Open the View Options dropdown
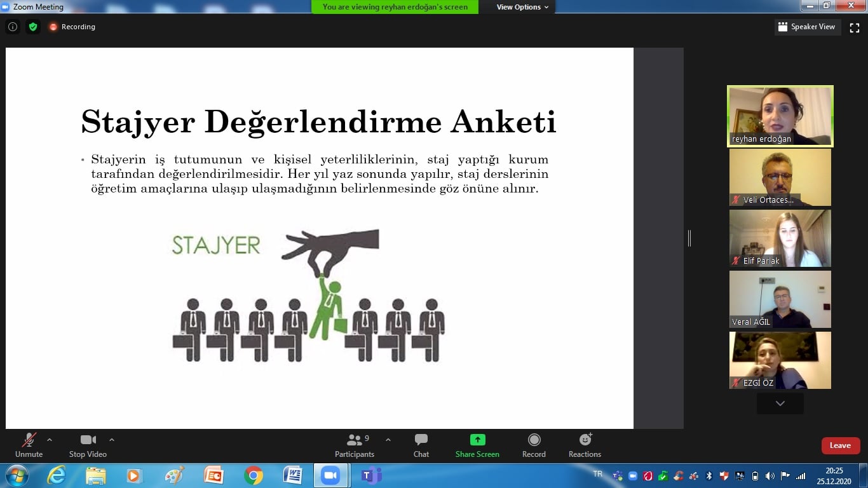The height and width of the screenshot is (488, 868). point(523,7)
